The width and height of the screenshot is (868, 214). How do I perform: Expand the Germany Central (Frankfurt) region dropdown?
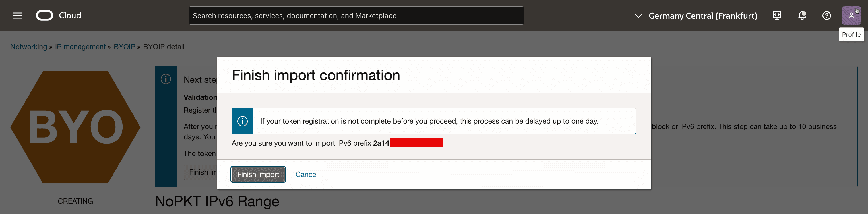tap(703, 16)
